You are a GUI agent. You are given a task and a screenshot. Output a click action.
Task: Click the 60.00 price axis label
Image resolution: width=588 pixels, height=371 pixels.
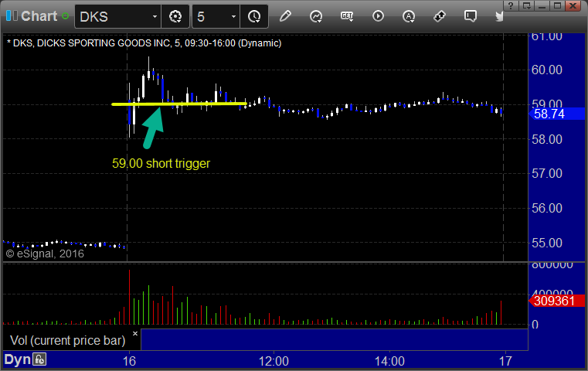[x=547, y=70]
